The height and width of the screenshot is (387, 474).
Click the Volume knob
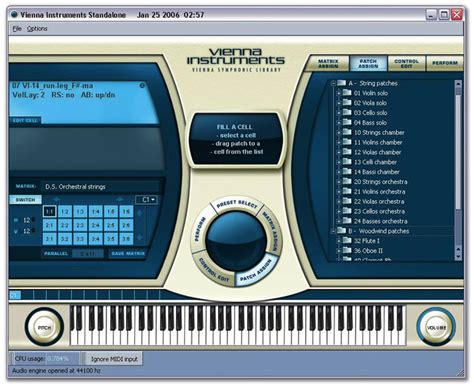(436, 328)
